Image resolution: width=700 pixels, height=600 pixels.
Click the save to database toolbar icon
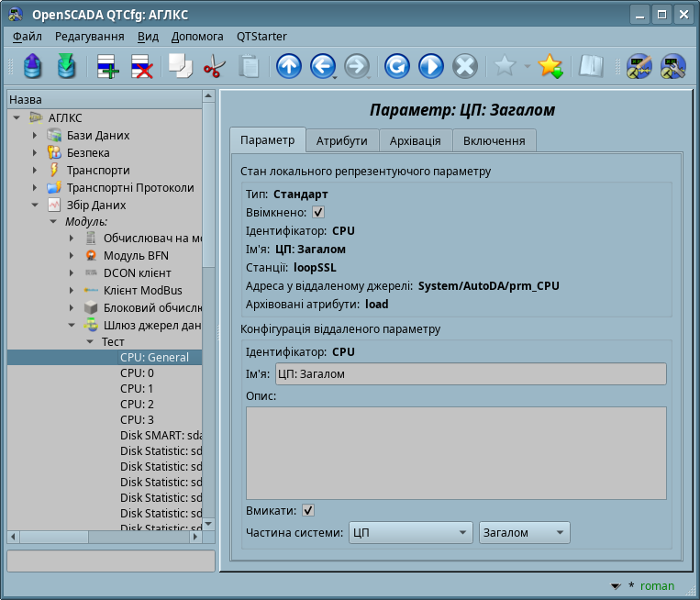point(66,66)
